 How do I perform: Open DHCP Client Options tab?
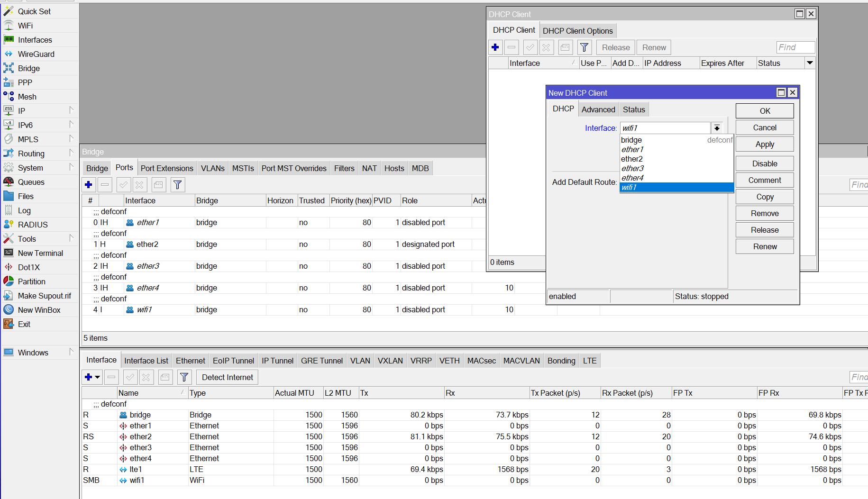(577, 31)
